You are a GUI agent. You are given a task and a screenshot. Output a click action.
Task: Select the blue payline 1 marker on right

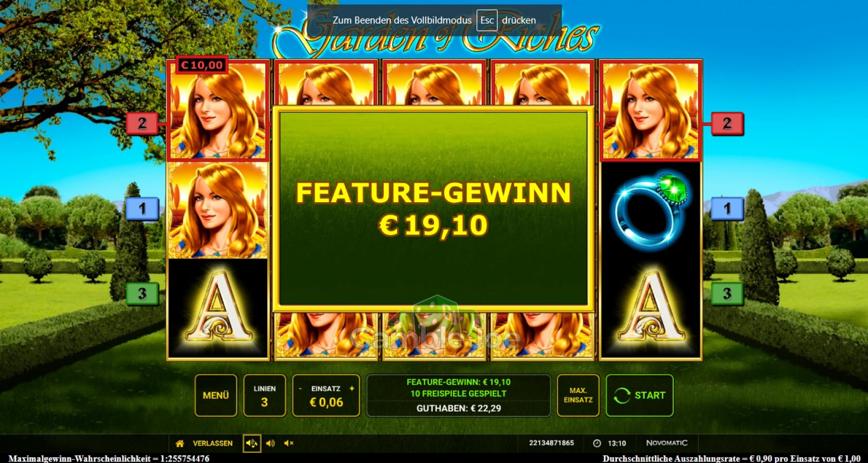[x=727, y=209]
